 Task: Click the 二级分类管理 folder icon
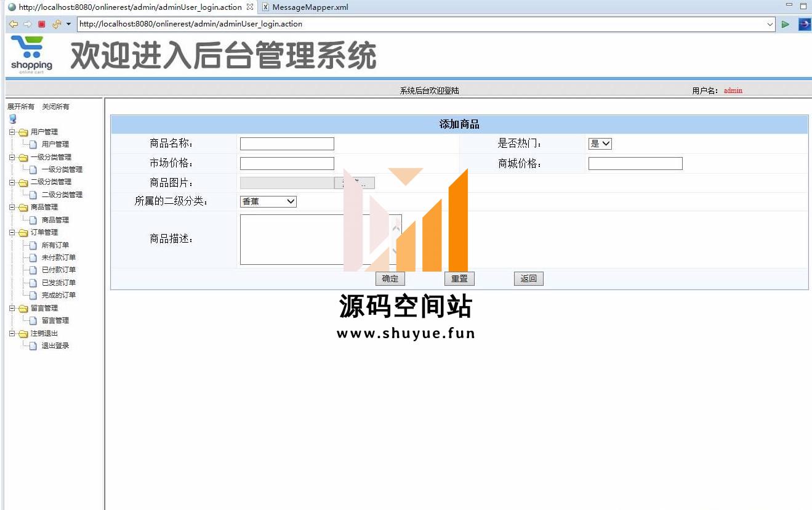23,182
